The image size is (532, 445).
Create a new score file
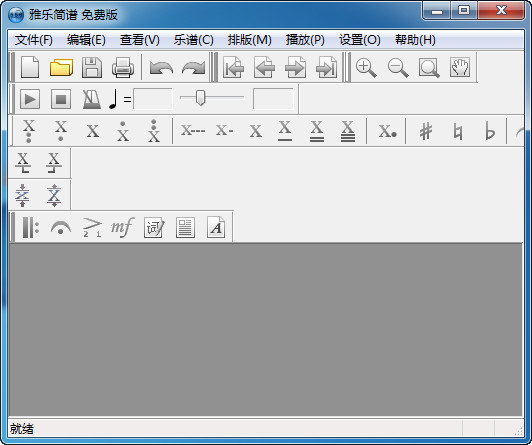(x=30, y=67)
